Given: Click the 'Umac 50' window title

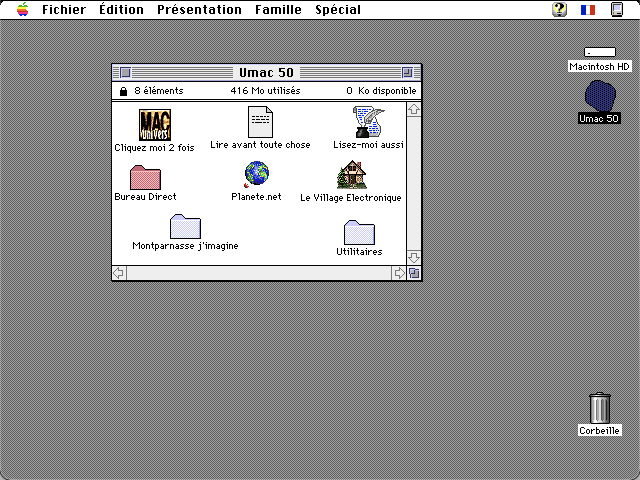Looking at the screenshot, I should point(266,73).
